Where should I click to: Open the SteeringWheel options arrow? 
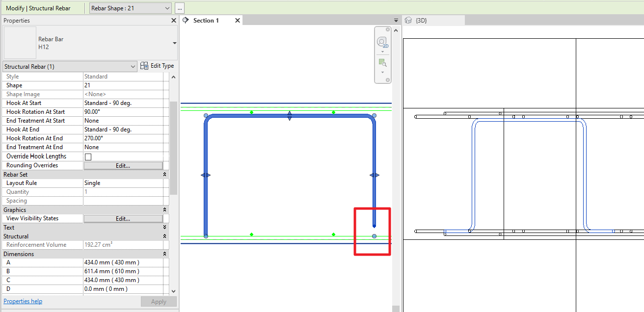pos(382,51)
